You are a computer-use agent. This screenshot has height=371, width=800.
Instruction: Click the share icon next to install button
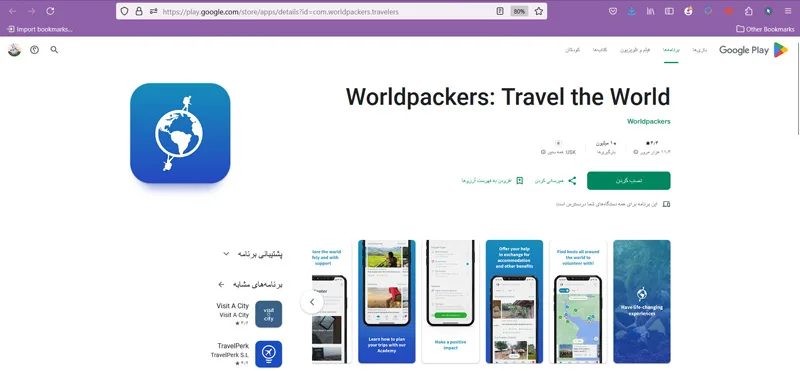point(572,181)
